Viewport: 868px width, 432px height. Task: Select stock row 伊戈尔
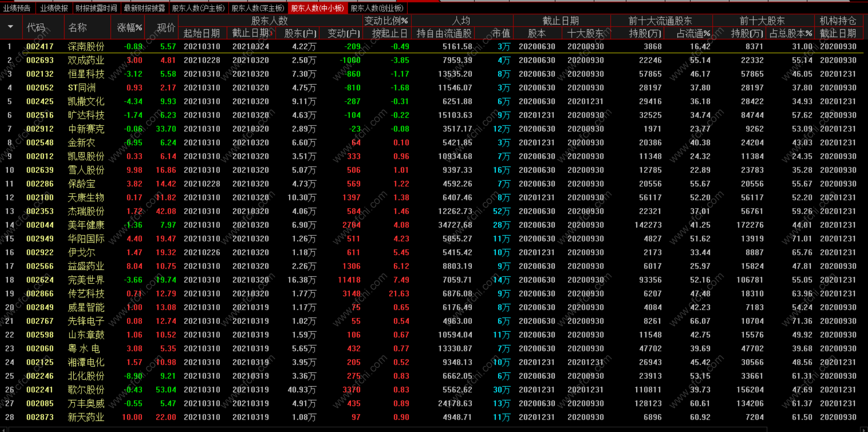(431, 253)
